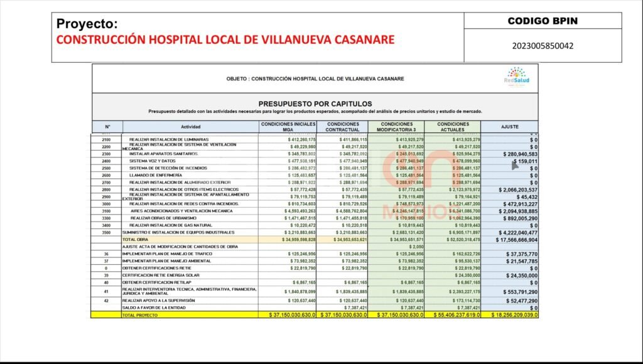Select the yellow 'TOTAL PROYECTO' row label
Screen dimensions: 643x364
point(139,315)
